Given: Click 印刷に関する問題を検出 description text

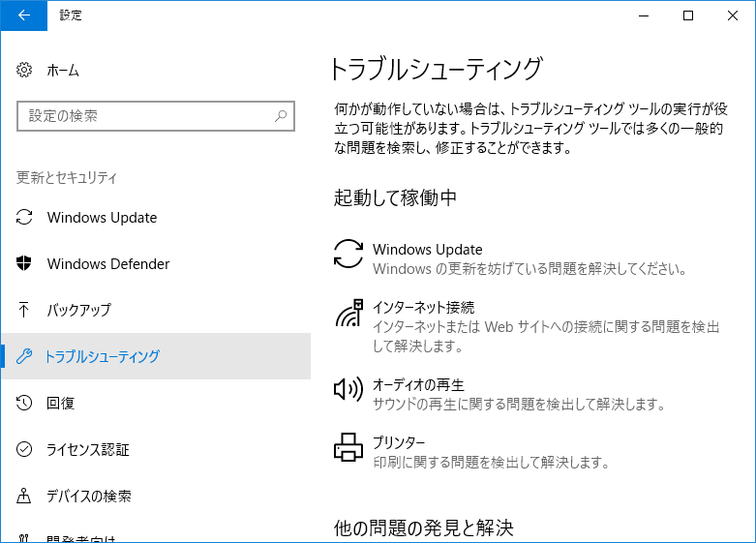Looking at the screenshot, I should [491, 463].
